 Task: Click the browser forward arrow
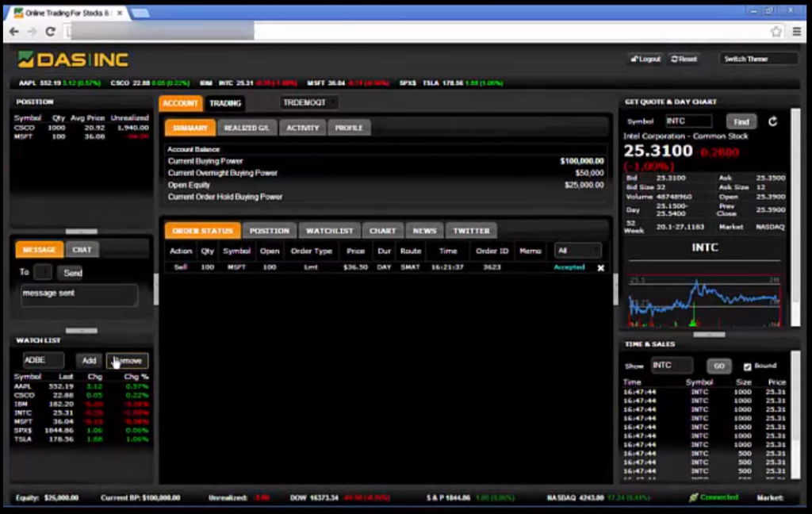point(32,32)
